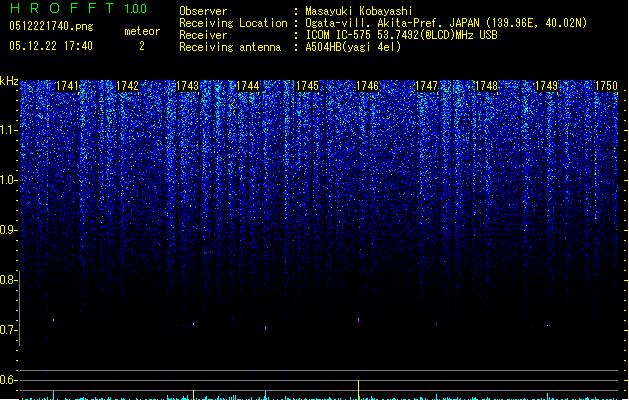The image size is (629, 400).
Task: Click the Ogata-vill. Akita-Pref. JAPAN location text
Action: (x=446, y=23)
